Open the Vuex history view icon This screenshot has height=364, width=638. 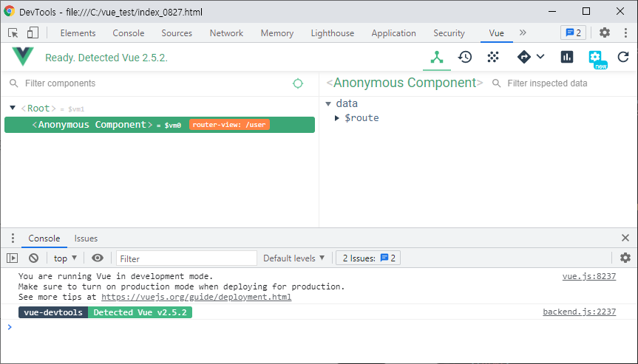click(x=465, y=58)
